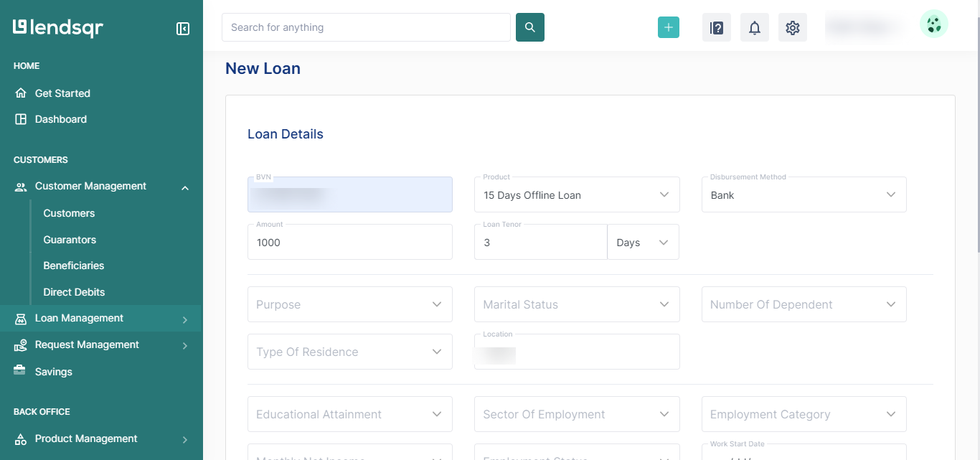Open the Marital Status dropdown

pos(577,304)
